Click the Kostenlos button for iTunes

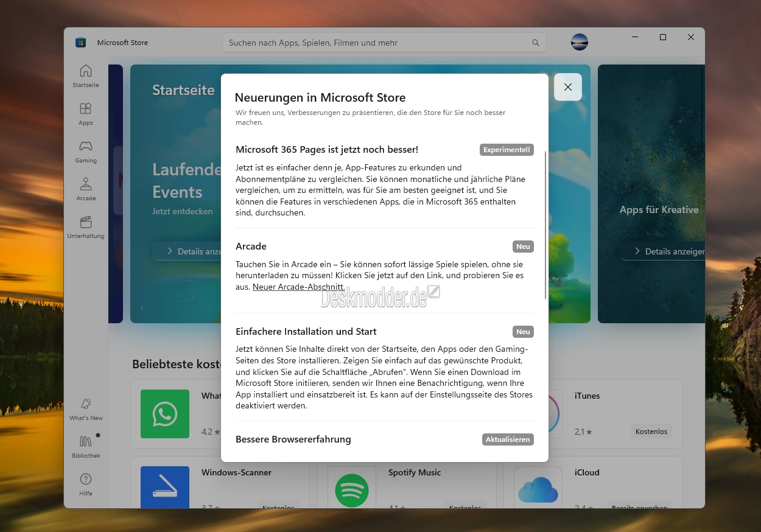coord(651,432)
